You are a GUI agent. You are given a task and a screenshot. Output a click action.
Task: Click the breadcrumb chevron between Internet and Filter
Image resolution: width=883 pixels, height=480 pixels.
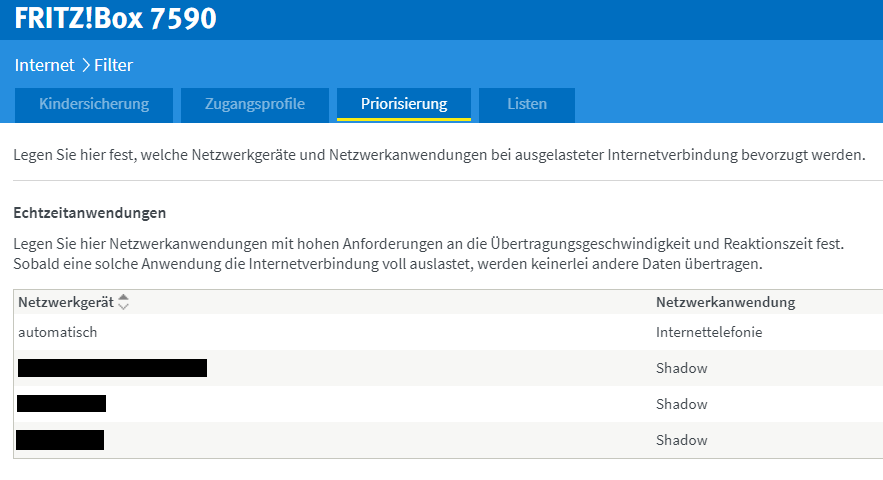(86, 65)
